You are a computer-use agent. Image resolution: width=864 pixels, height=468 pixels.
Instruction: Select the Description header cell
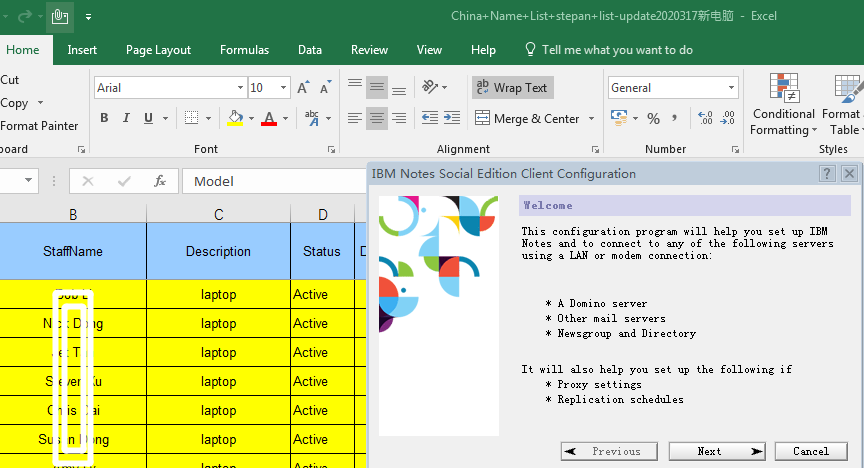tap(218, 251)
